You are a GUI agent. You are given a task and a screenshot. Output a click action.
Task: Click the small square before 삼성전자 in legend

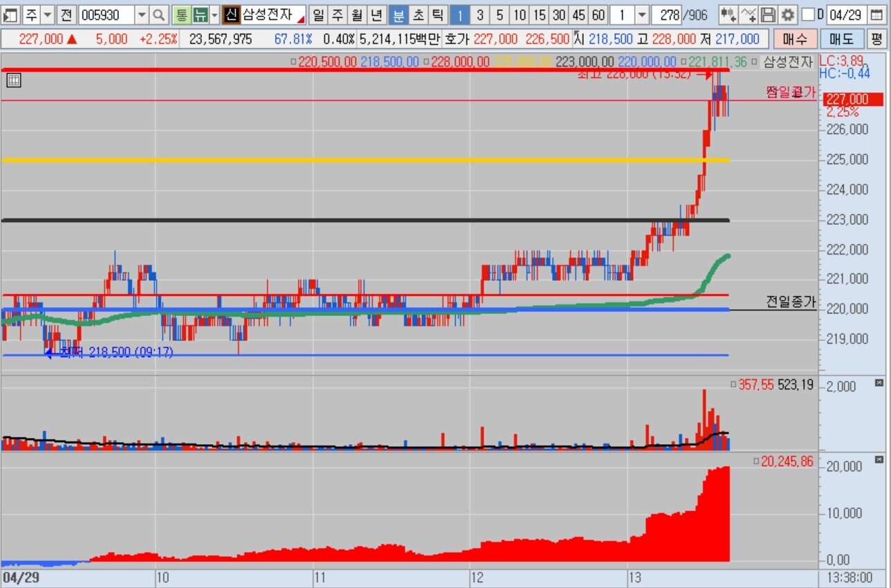pyautogui.click(x=755, y=62)
